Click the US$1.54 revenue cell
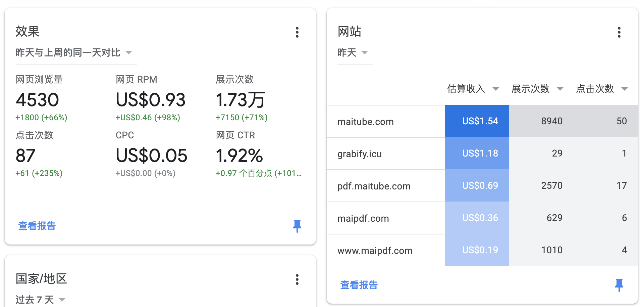This screenshot has height=307, width=644. pyautogui.click(x=477, y=121)
